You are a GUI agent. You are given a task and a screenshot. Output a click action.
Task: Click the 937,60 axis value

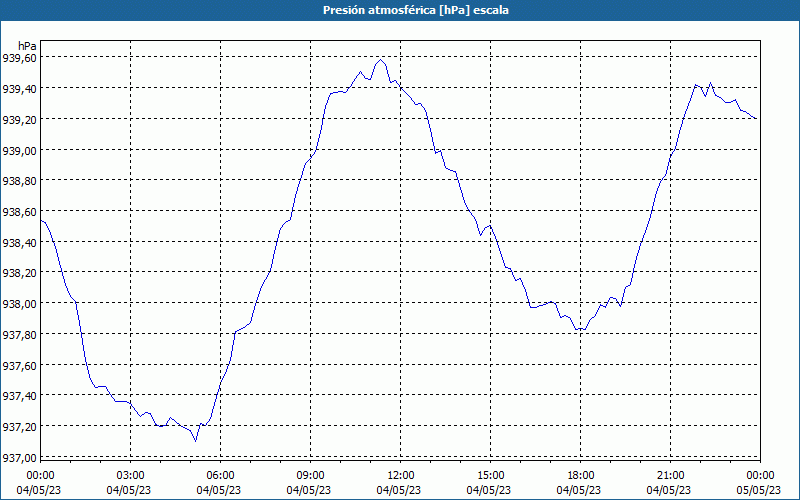[19, 365]
